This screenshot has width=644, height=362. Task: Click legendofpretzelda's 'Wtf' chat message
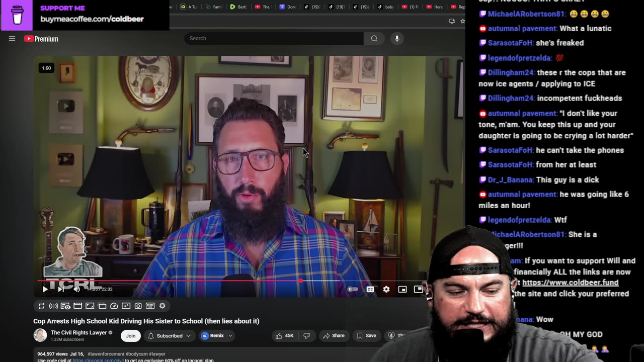point(560,220)
